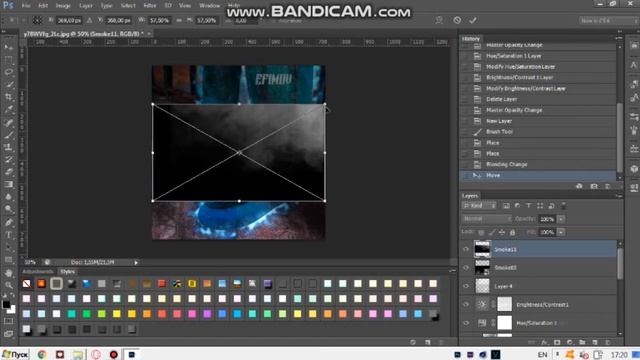
Task: Open the Filter menu
Action: 150,6
